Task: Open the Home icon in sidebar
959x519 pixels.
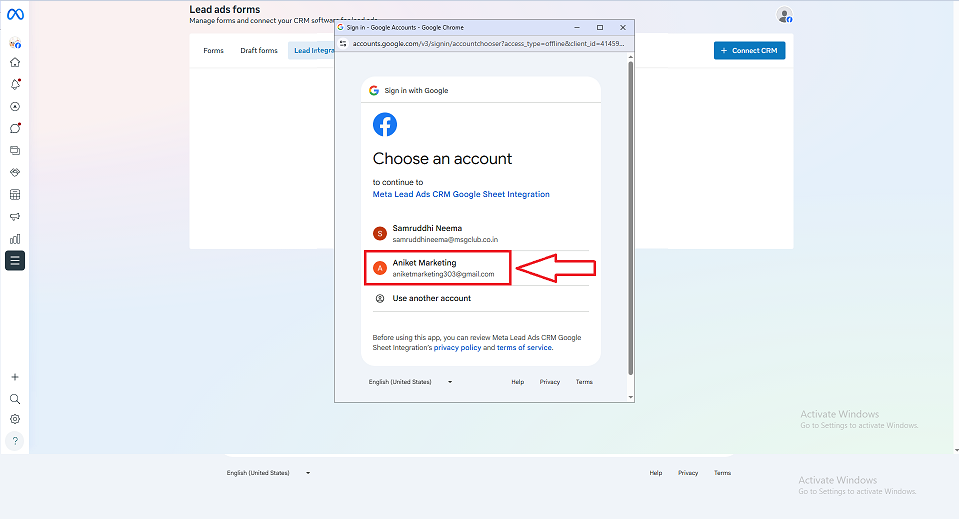Action: (15, 62)
